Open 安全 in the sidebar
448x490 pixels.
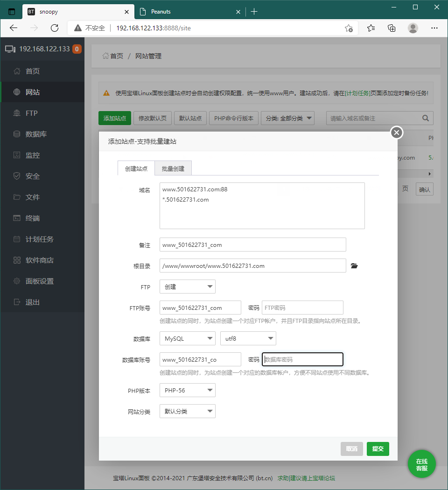coord(42,176)
